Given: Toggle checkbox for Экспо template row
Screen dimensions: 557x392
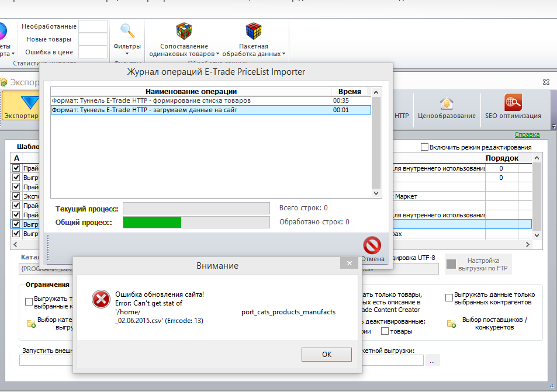Looking at the screenshot, I should point(16,196).
